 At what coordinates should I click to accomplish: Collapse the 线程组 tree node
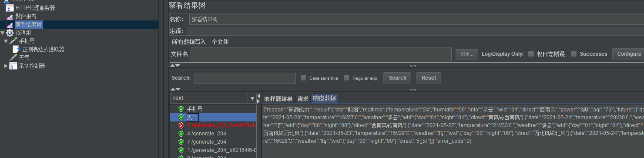(x=3, y=33)
